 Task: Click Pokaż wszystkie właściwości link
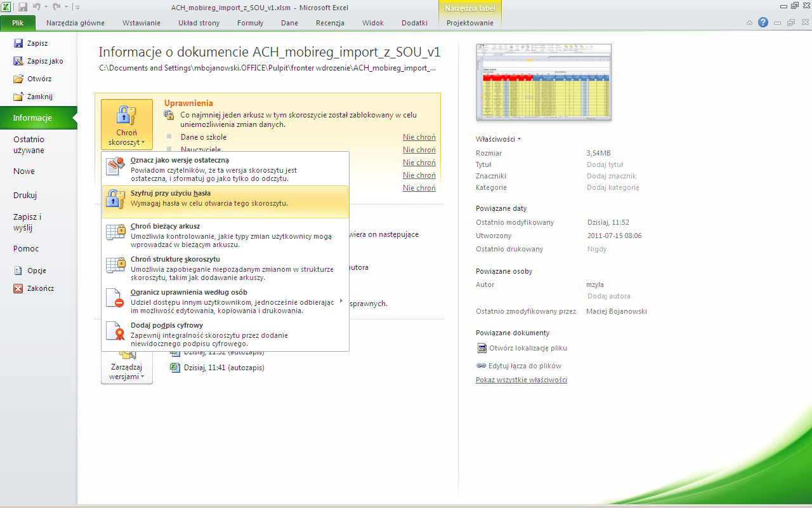pyautogui.click(x=521, y=380)
